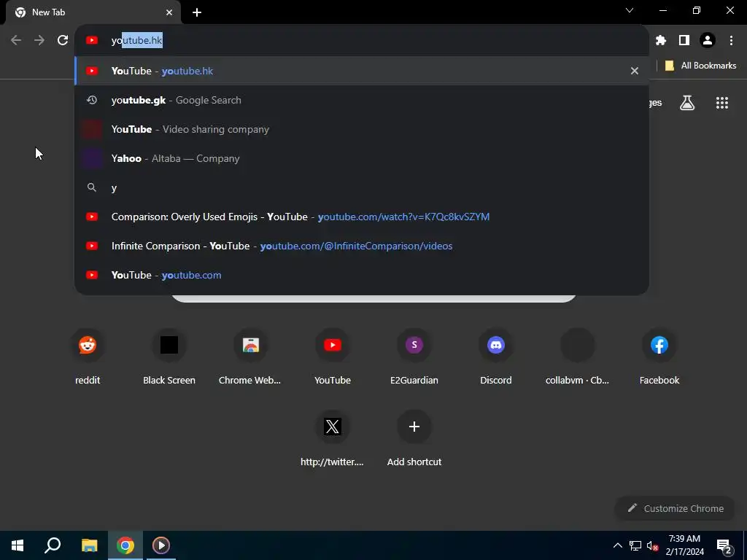Open the Facebook shortcut
747x560 pixels.
pos(659,355)
